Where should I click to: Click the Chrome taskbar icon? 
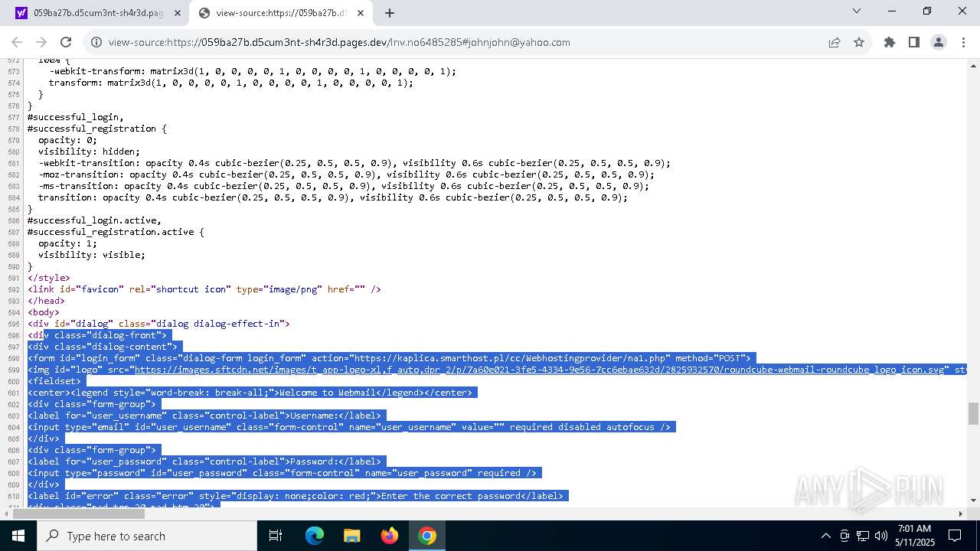click(427, 536)
